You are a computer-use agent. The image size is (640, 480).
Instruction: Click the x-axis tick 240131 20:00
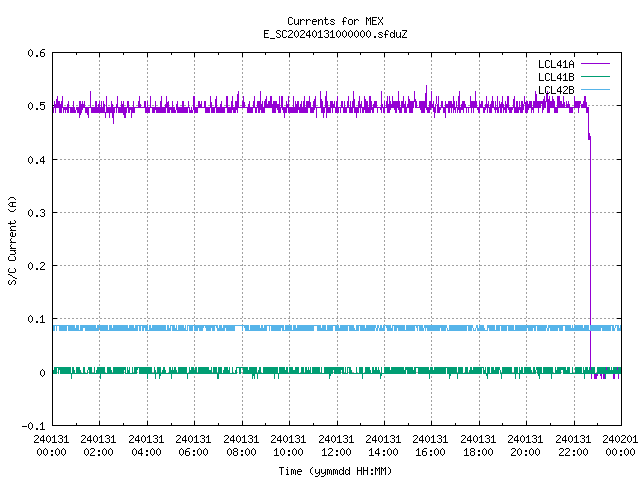coord(525,446)
